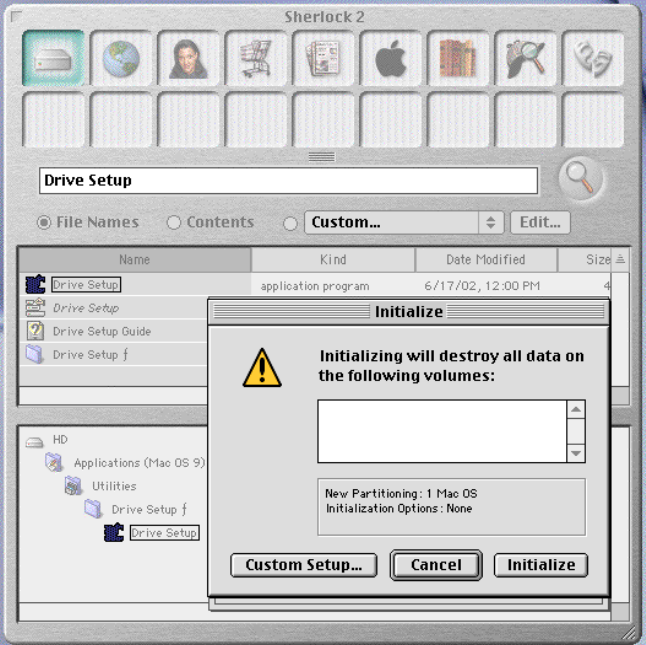Click the Drive Setup ƒ folder icon in path pane

pyautogui.click(x=93, y=509)
